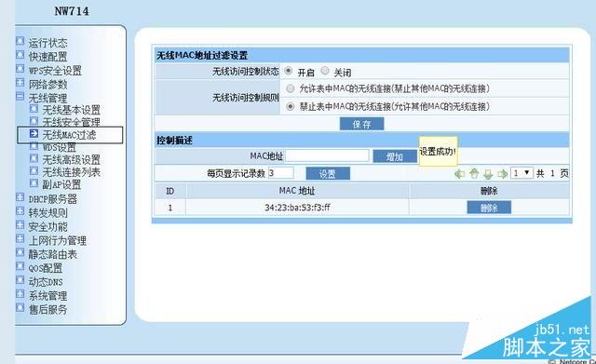Open 快速配置 menu entry
The image size is (596, 364).
[47, 57]
